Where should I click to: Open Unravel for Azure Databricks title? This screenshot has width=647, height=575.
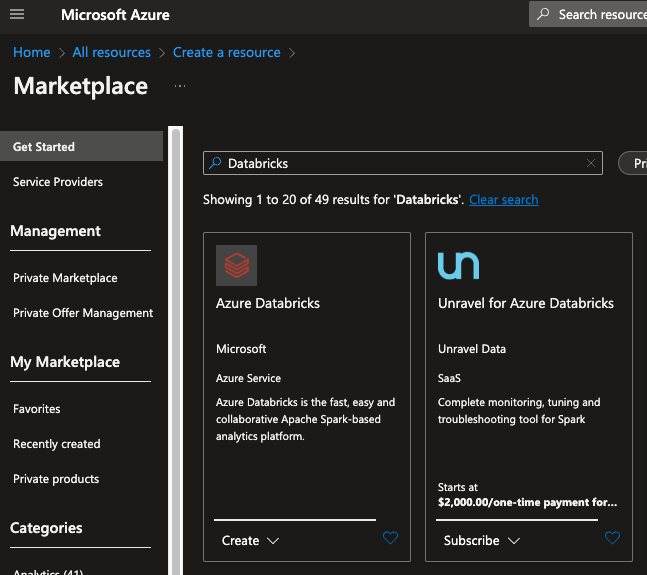[526, 303]
